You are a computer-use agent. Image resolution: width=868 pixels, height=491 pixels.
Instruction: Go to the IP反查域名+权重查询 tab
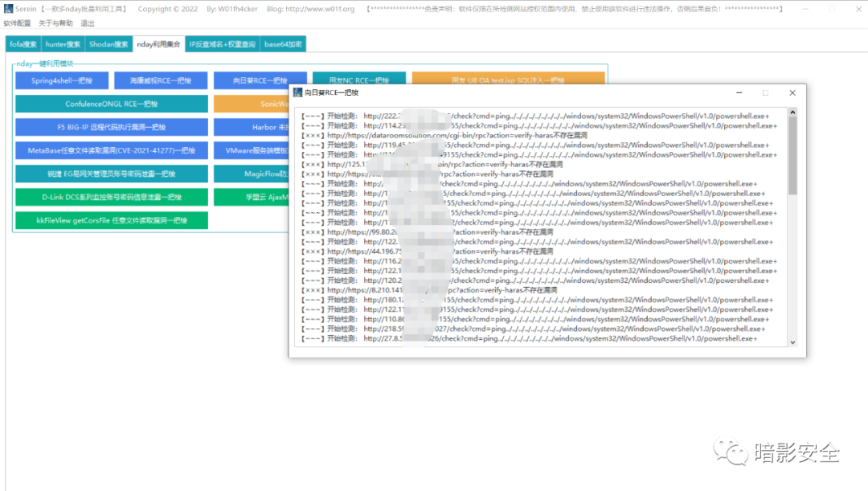(x=222, y=44)
